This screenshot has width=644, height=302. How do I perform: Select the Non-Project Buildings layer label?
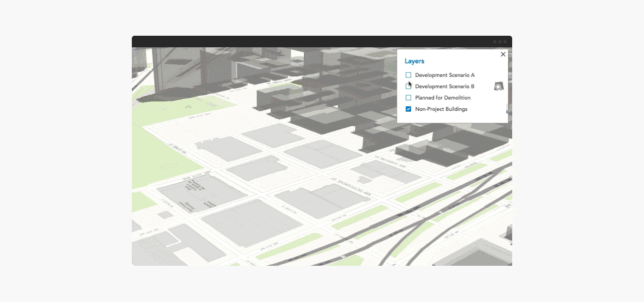(441, 109)
